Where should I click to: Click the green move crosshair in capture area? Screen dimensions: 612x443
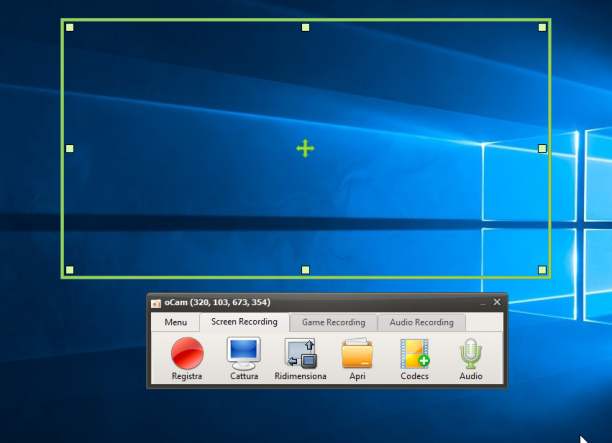[x=305, y=148]
